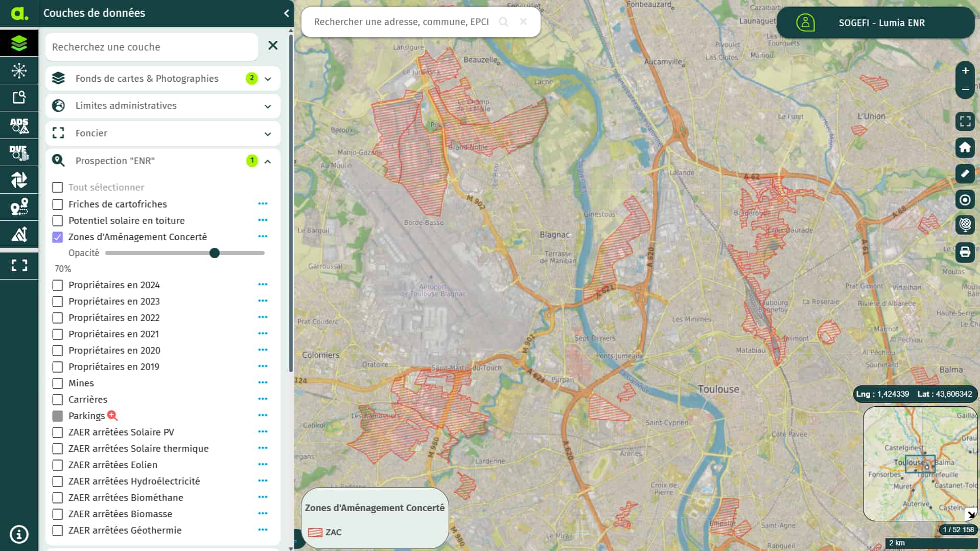The height and width of the screenshot is (551, 980).
Task: Enable ZAER arrêtées Eolien layer
Action: click(58, 465)
